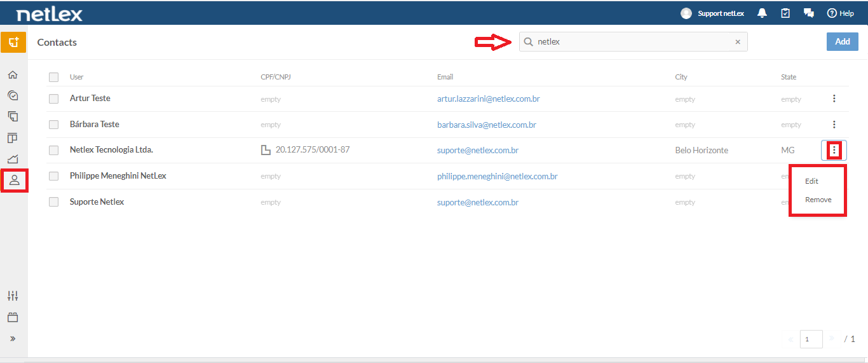The width and height of the screenshot is (868, 363).
Task: Toggle the select-all contacts checkbox
Action: coord(54,77)
